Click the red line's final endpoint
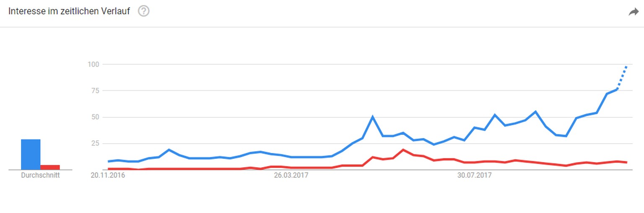Viewport: 644px width, 213px height. (x=626, y=162)
